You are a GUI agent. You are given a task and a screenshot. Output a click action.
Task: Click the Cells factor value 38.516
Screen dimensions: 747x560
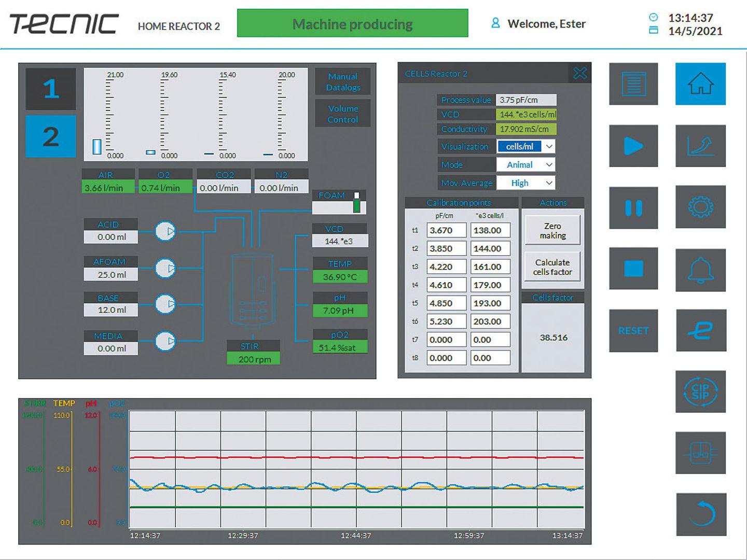554,338
